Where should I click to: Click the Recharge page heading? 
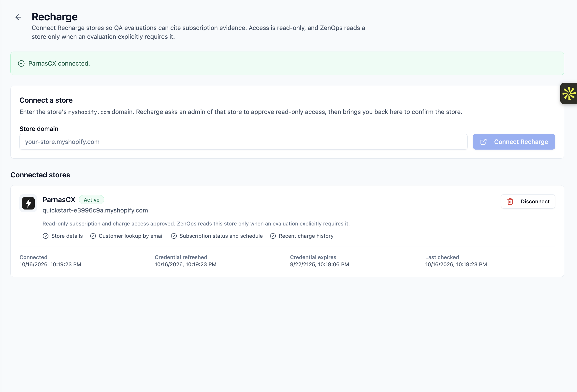(55, 17)
